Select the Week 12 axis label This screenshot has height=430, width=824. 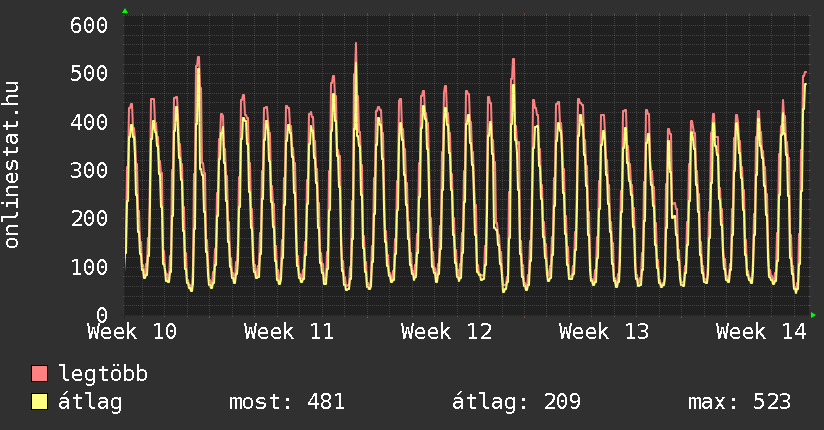coord(446,331)
